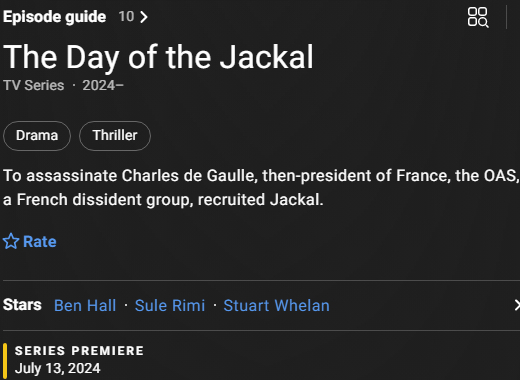Image resolution: width=520 pixels, height=380 pixels.
Task: Open the all topics grid icon
Action: tap(478, 17)
